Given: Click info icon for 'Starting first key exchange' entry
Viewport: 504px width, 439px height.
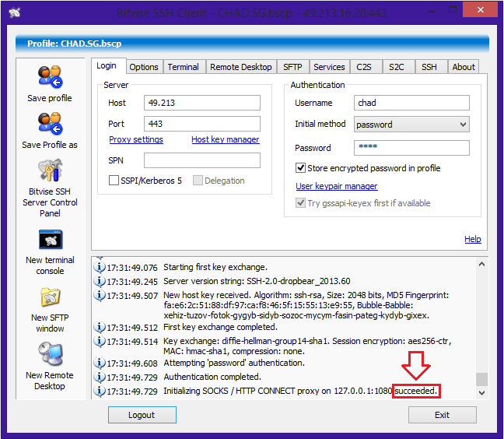Looking at the screenshot, I should click(x=100, y=267).
